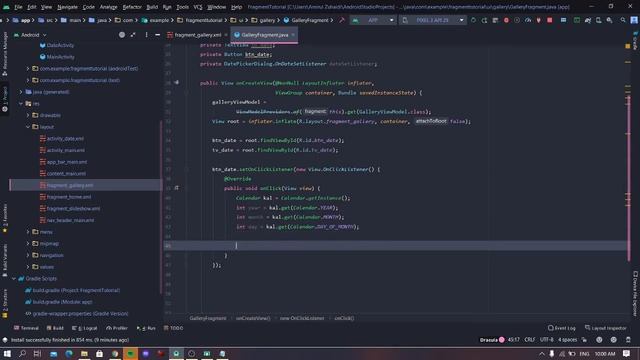Switch to GalleryFragment.java editor tab
Viewport: 640px width, 360px height.
[x=264, y=35]
